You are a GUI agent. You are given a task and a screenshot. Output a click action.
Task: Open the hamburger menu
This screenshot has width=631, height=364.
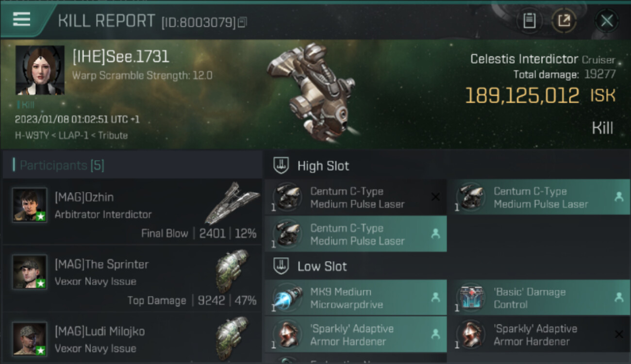[21, 19]
